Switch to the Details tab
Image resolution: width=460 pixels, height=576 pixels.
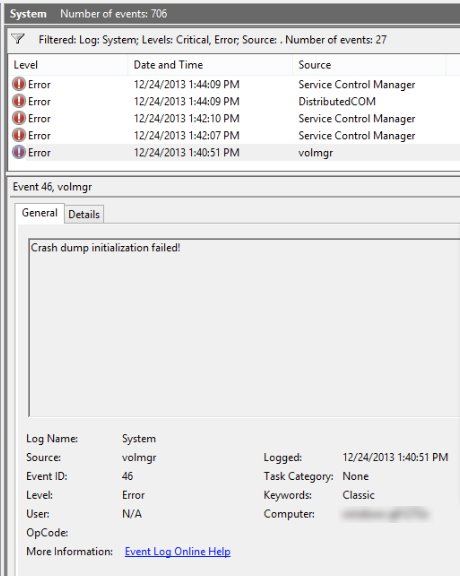pos(84,214)
